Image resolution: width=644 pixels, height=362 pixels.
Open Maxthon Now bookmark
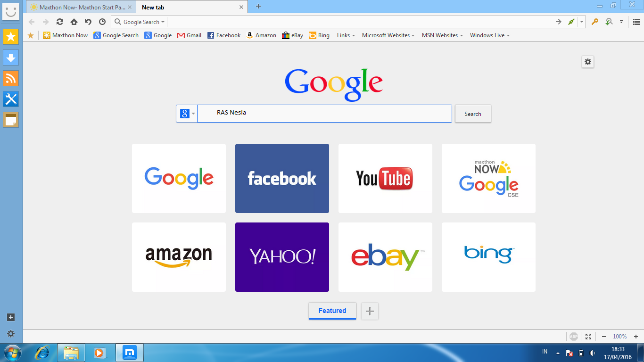point(66,35)
